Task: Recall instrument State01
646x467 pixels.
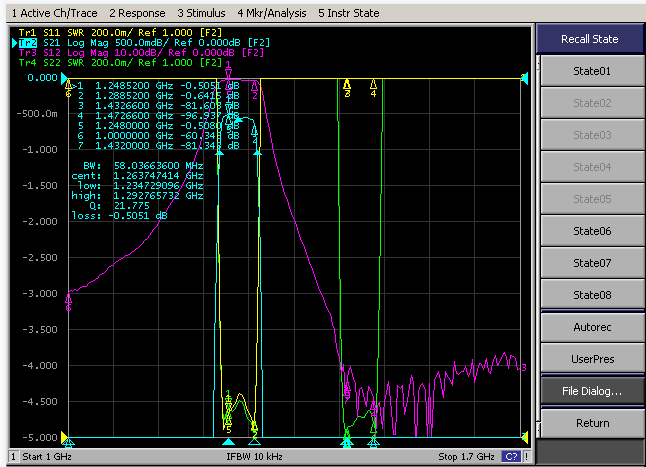Action: pyautogui.click(x=592, y=71)
